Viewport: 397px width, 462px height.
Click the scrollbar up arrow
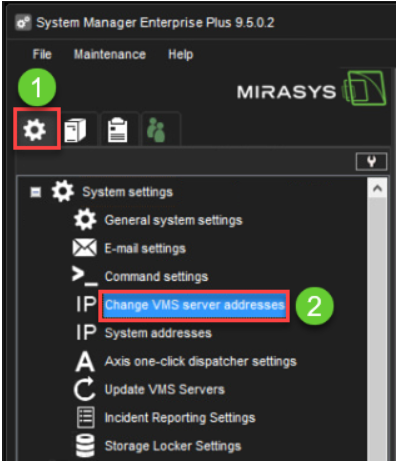click(x=377, y=188)
